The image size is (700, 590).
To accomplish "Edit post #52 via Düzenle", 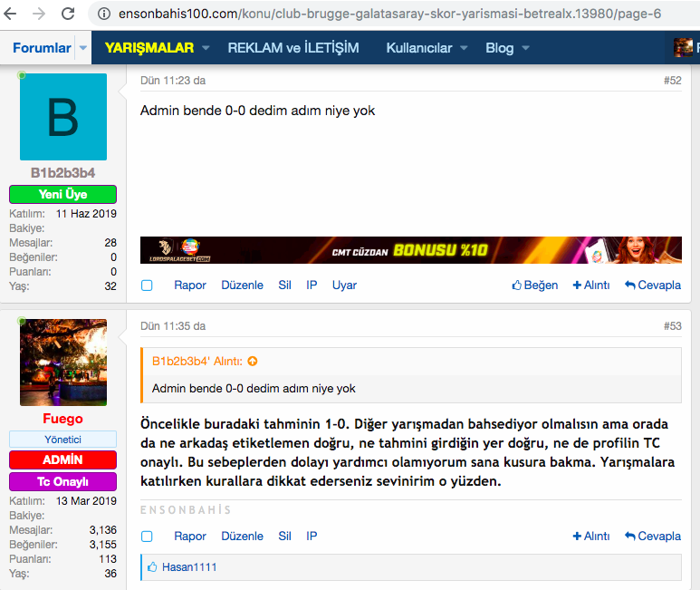I will tap(243, 285).
